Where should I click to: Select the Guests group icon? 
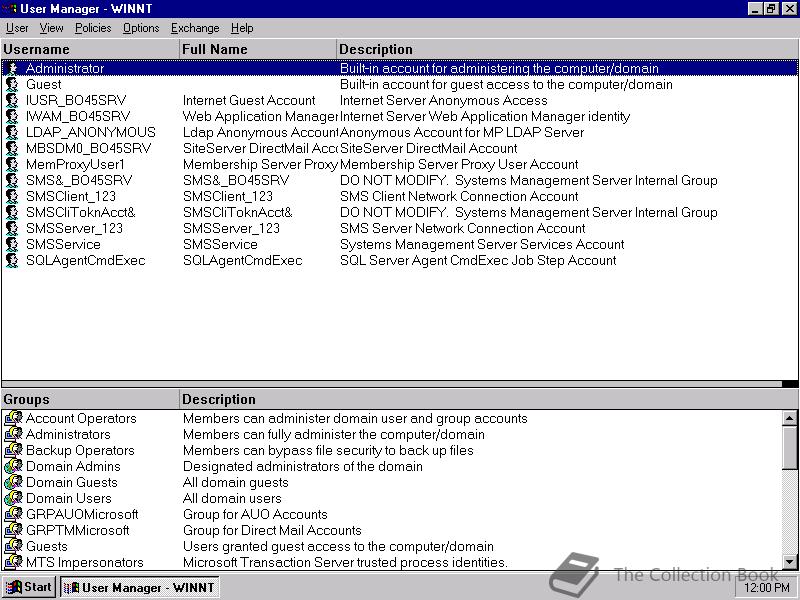(13, 546)
